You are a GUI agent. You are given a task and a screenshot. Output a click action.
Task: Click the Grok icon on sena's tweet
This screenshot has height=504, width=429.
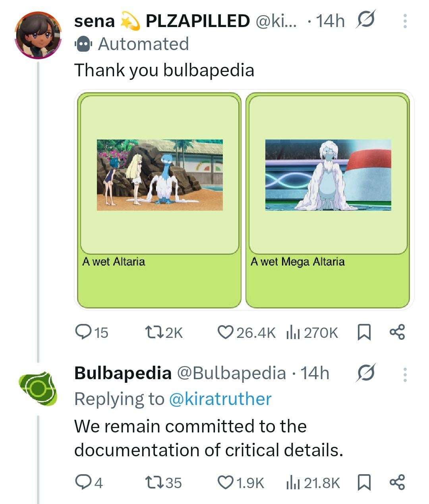(x=365, y=20)
